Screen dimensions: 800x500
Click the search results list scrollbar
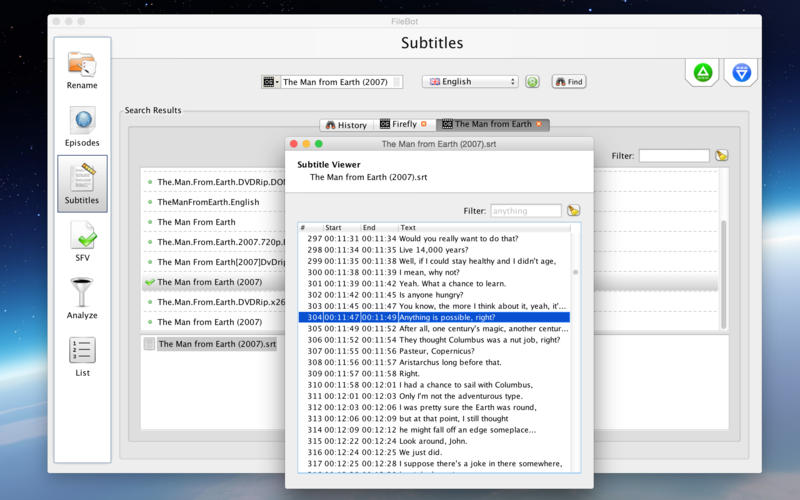tap(723, 274)
